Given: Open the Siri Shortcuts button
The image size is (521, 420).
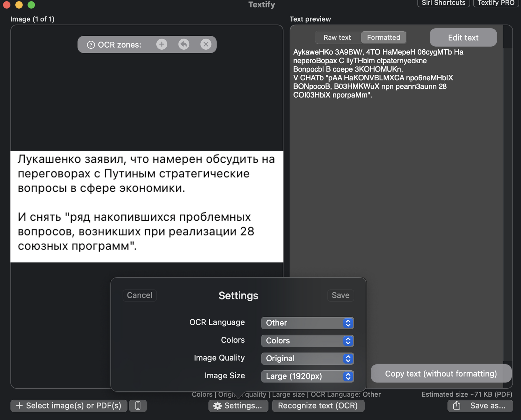Looking at the screenshot, I should (444, 3).
